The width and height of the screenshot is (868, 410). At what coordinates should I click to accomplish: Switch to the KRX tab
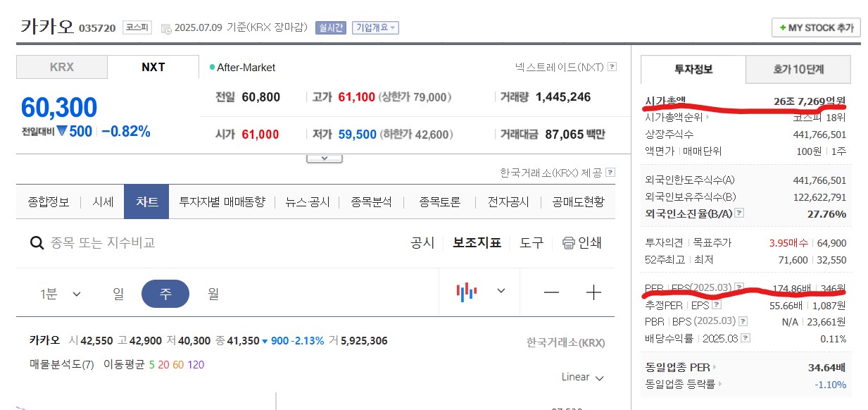pos(62,68)
